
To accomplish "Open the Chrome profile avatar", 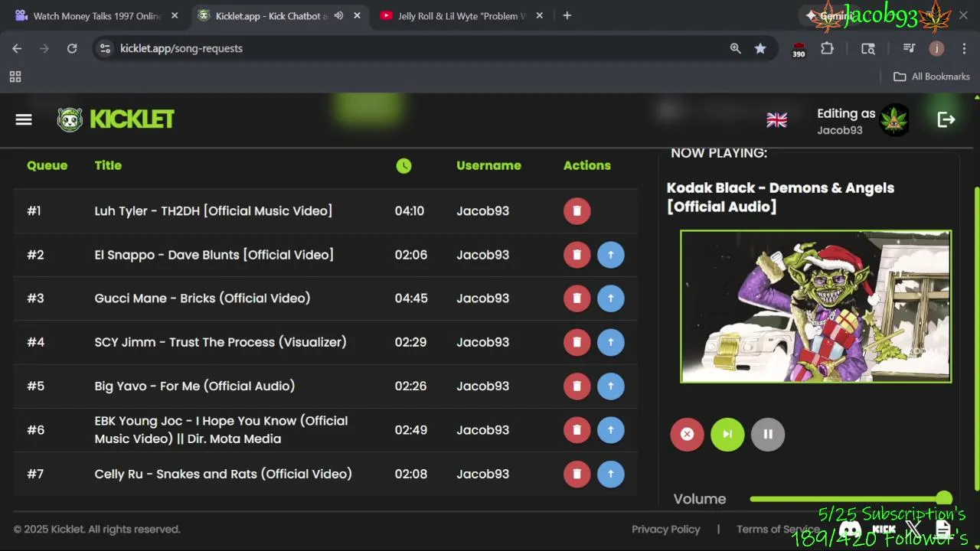I will [936, 48].
